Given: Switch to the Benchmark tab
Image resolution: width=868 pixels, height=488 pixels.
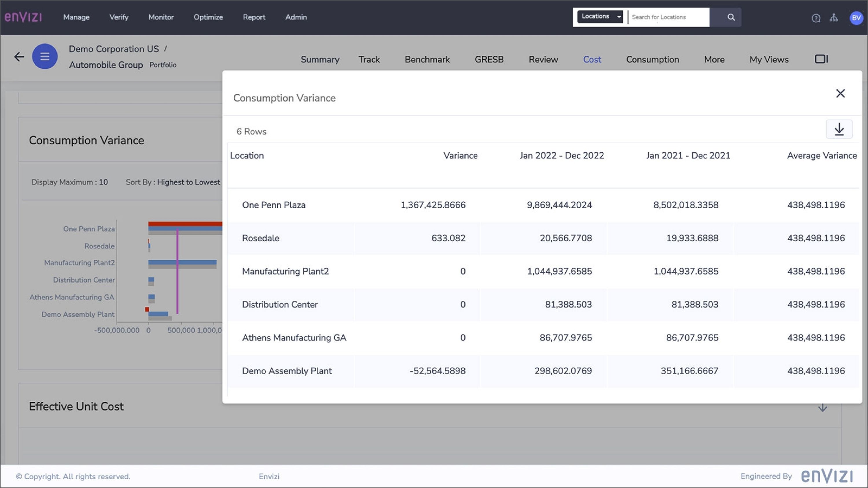Looking at the screenshot, I should coord(427,60).
